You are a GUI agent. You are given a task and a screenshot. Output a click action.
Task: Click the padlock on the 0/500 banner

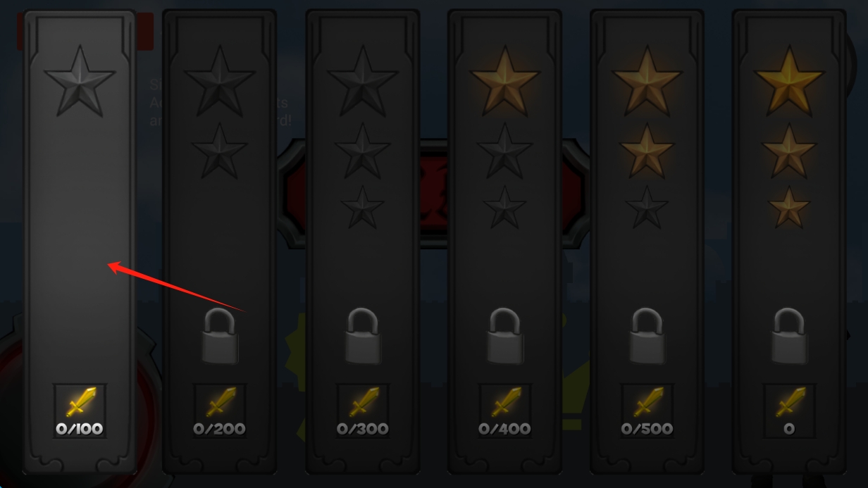point(647,336)
